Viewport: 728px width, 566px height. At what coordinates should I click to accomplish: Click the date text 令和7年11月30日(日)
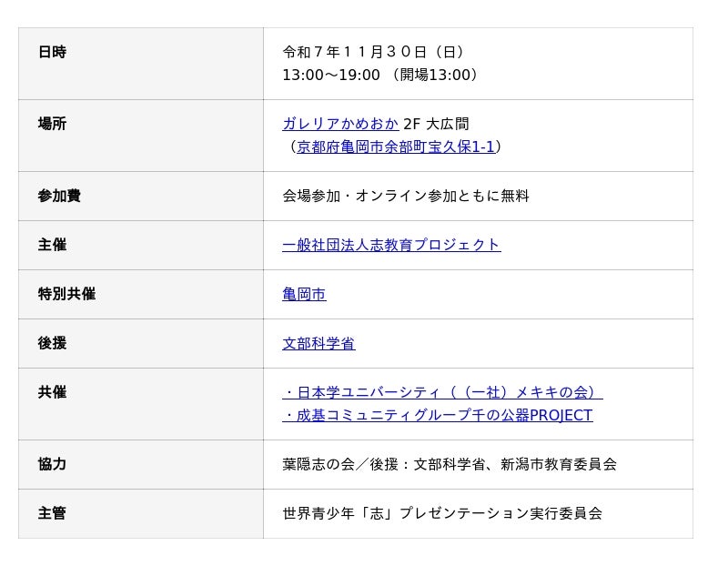[x=373, y=52]
